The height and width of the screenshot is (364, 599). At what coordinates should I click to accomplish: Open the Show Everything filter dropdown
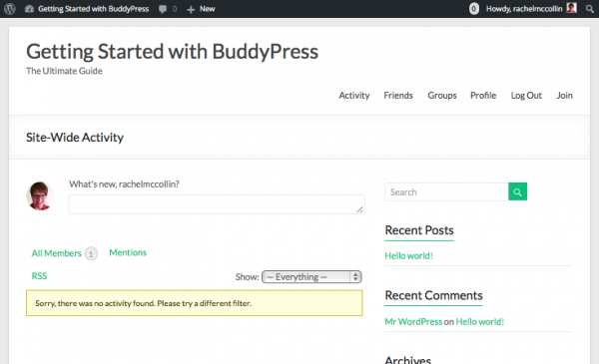click(x=311, y=276)
